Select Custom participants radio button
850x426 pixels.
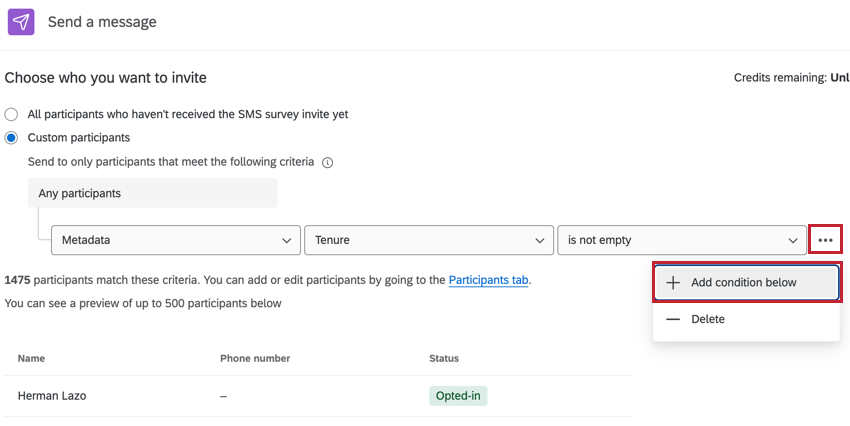(12, 138)
